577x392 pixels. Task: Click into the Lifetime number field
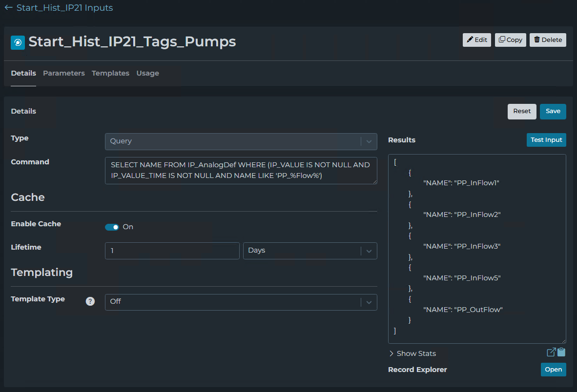(172, 251)
